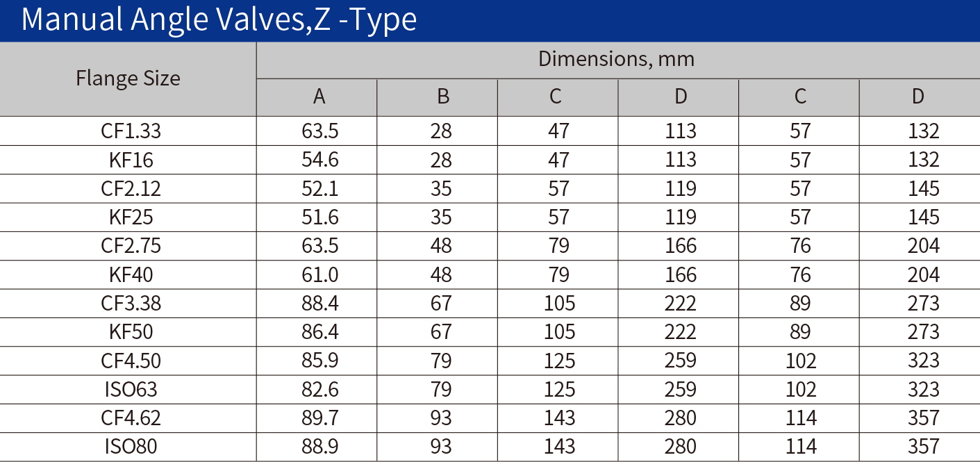Select the CF2.12 flange size cell
980x462 pixels.
point(131,188)
